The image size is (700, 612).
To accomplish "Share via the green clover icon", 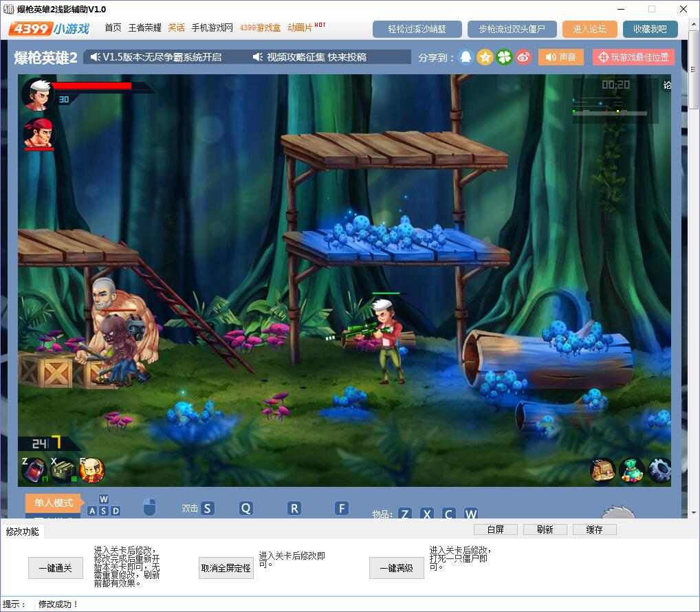I will (504, 57).
